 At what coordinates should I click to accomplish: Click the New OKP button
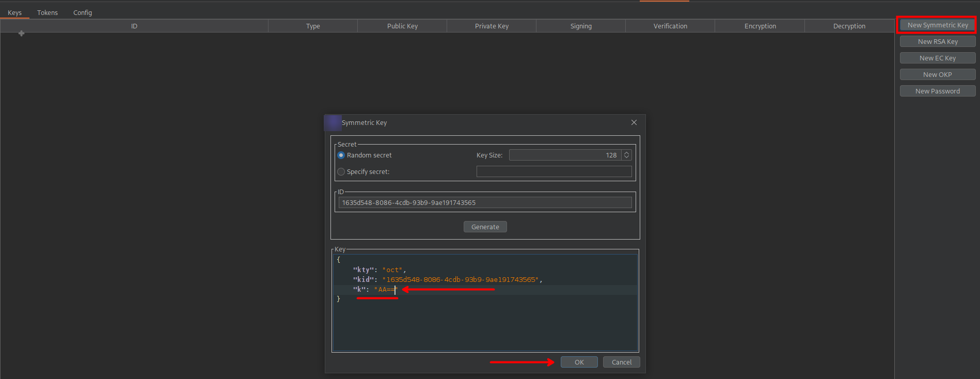click(x=937, y=74)
